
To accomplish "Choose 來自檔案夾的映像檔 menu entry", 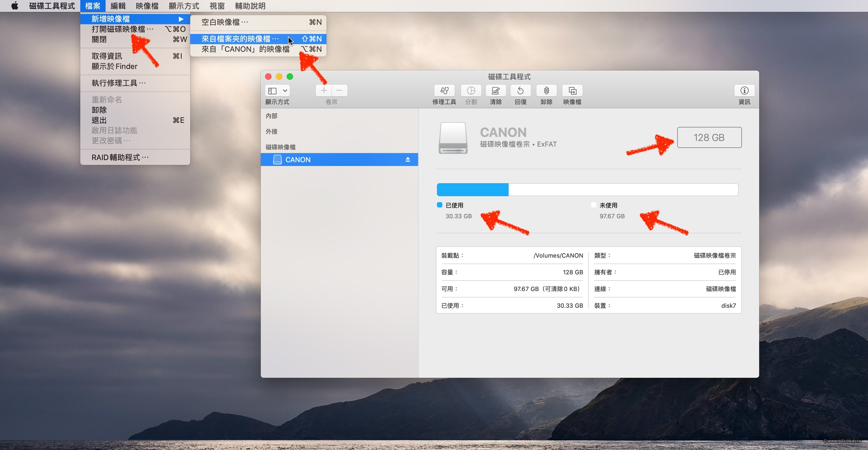I will pos(240,39).
